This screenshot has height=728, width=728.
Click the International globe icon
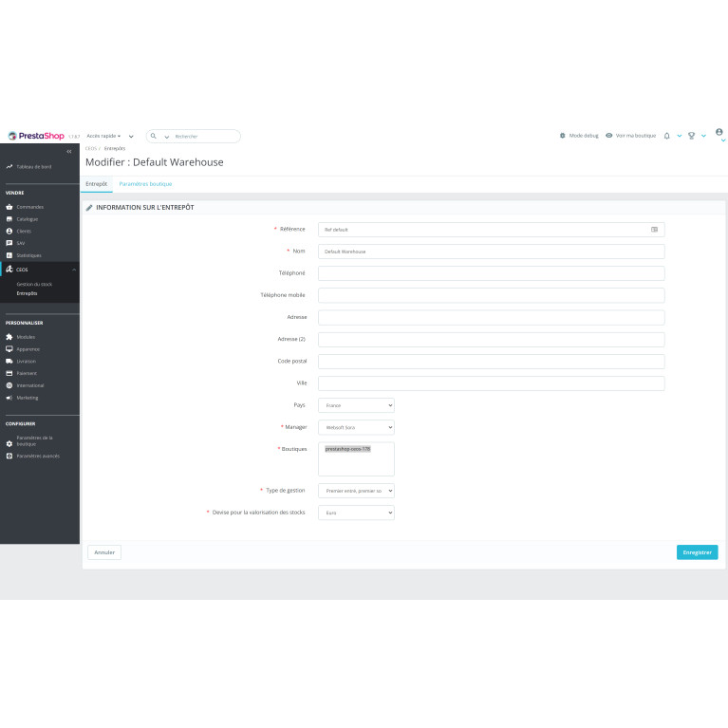pos(9,385)
